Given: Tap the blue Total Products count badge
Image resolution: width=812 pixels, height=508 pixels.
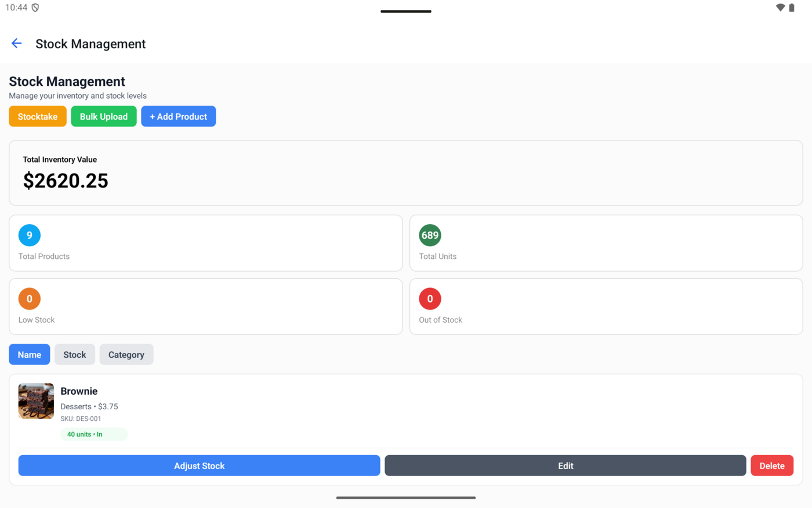Looking at the screenshot, I should click(x=30, y=235).
